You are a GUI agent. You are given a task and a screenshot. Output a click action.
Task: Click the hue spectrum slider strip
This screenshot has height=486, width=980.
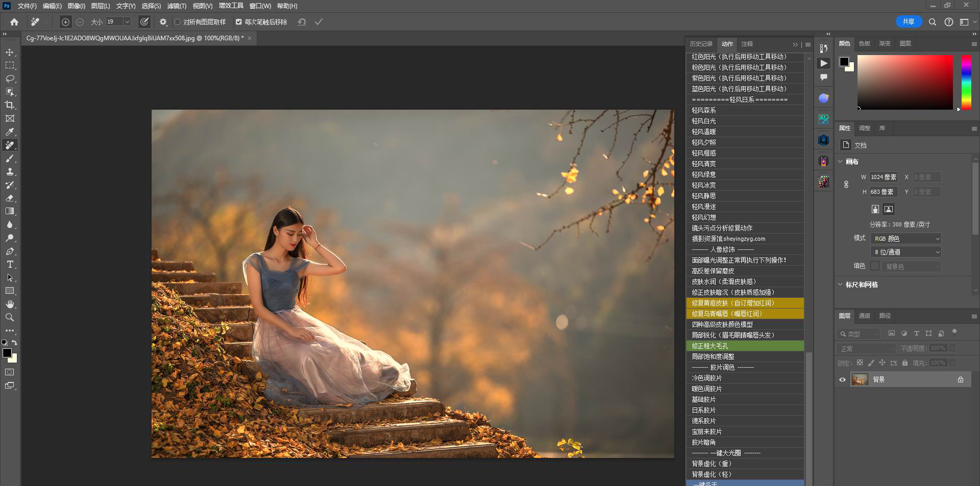966,82
